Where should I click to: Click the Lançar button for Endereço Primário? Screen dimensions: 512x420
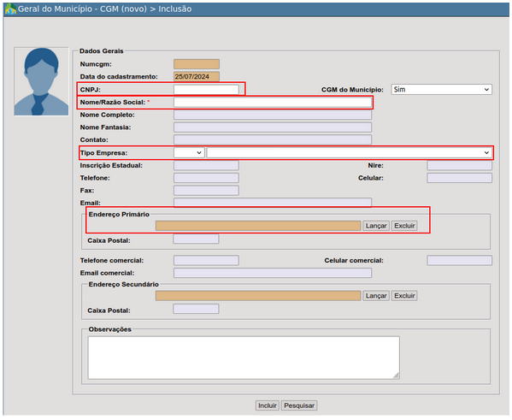[376, 226]
